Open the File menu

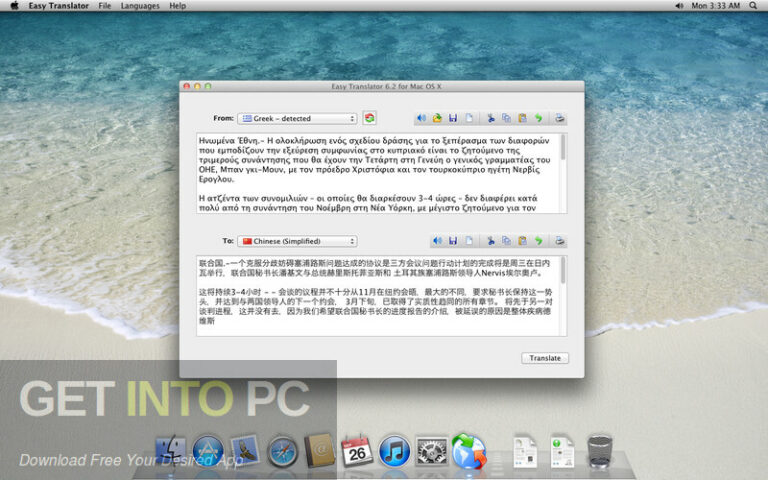pyautogui.click(x=104, y=6)
